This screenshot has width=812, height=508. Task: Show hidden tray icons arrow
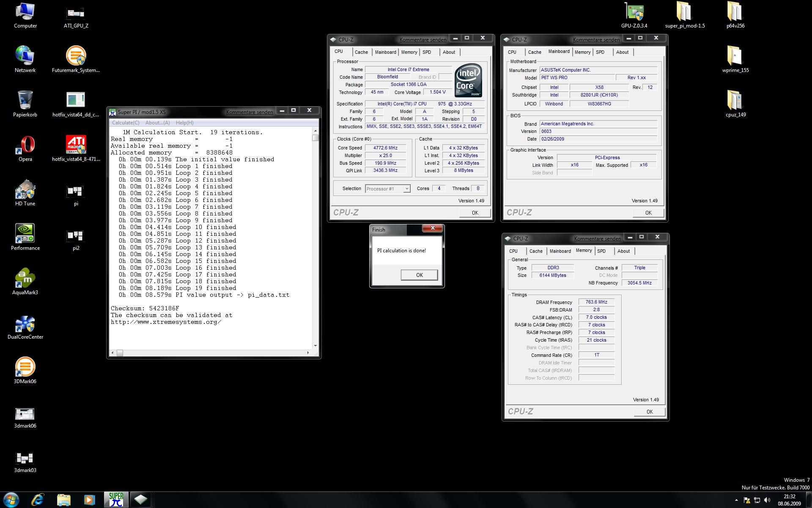(x=736, y=500)
